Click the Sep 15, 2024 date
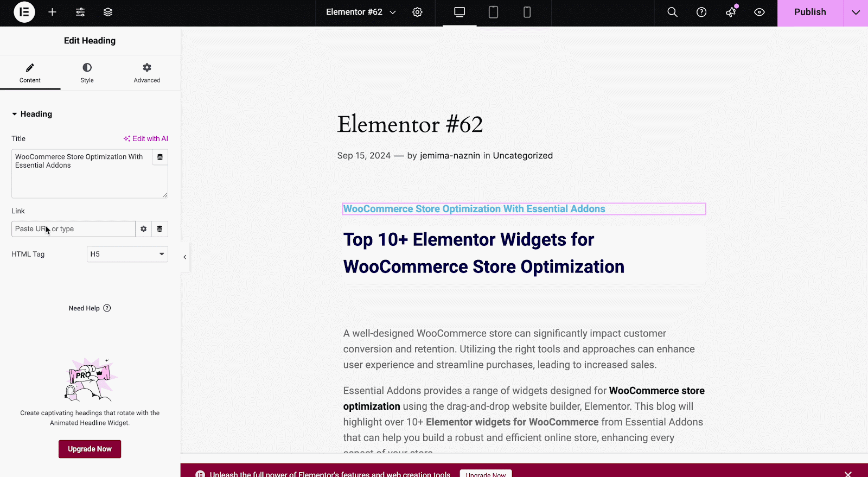 [364, 156]
